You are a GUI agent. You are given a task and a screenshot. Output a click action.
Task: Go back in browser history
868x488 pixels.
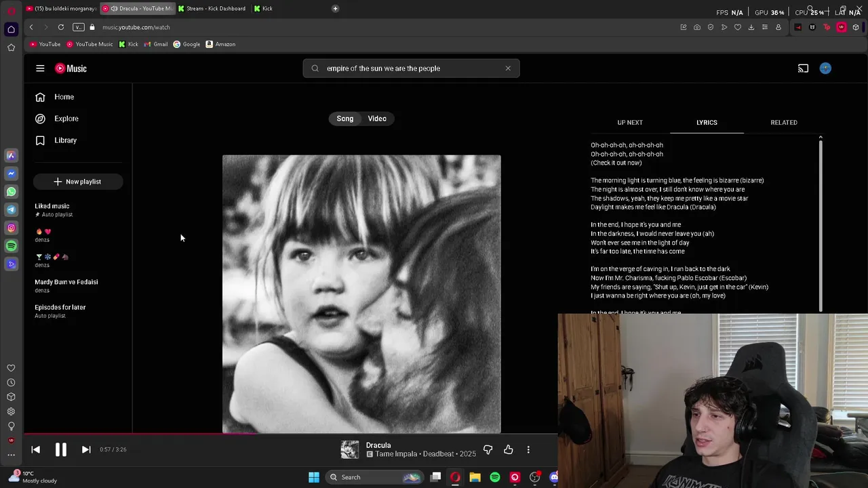[31, 27]
